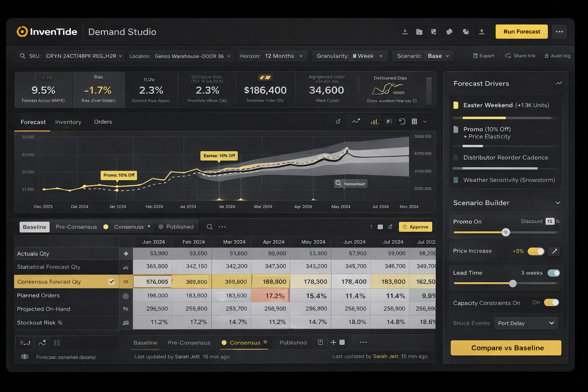Click the trend line chart icon
Screen dimensions: 588x392
(x=356, y=121)
